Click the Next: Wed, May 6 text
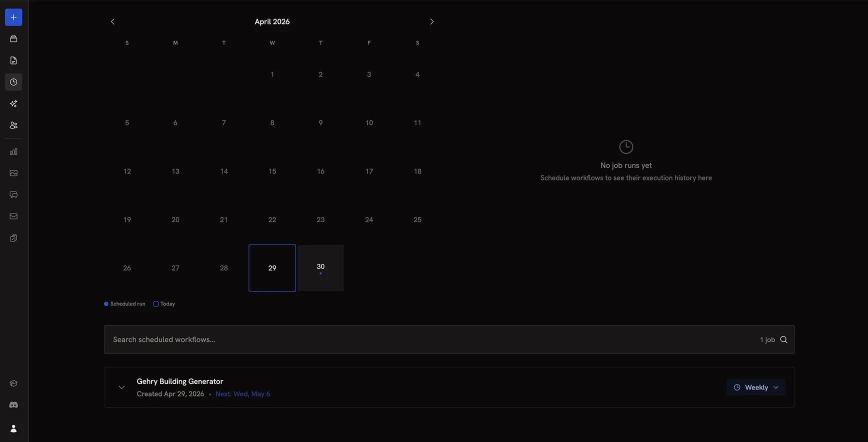The width and height of the screenshot is (868, 442). coord(242,394)
